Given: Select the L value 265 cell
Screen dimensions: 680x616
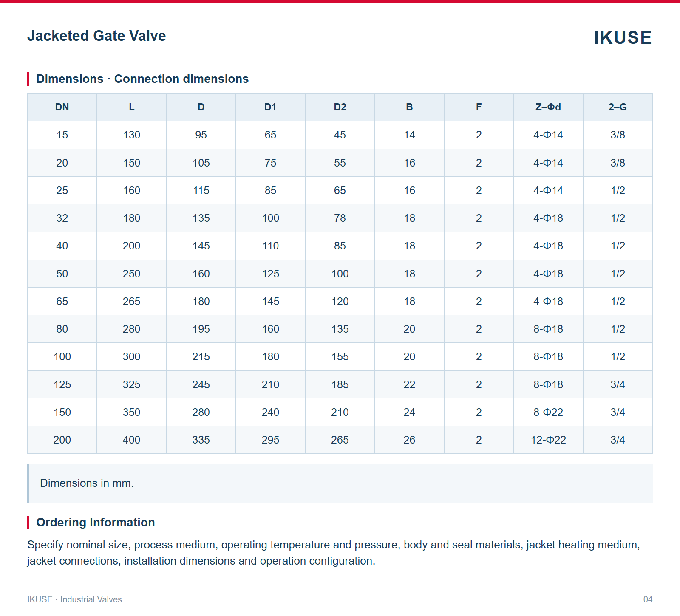Looking at the screenshot, I should [x=131, y=301].
